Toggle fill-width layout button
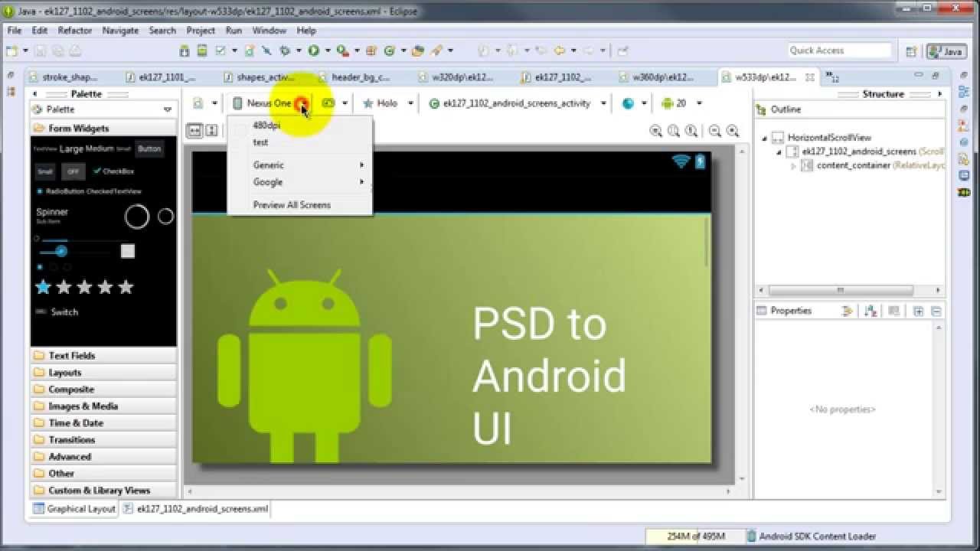The height and width of the screenshot is (551, 980). point(194,131)
